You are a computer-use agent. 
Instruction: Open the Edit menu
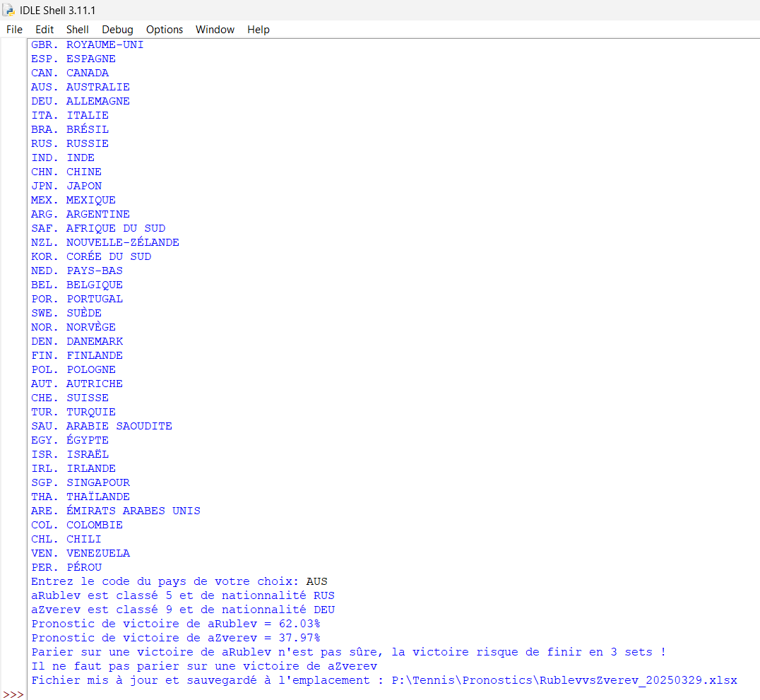(44, 30)
